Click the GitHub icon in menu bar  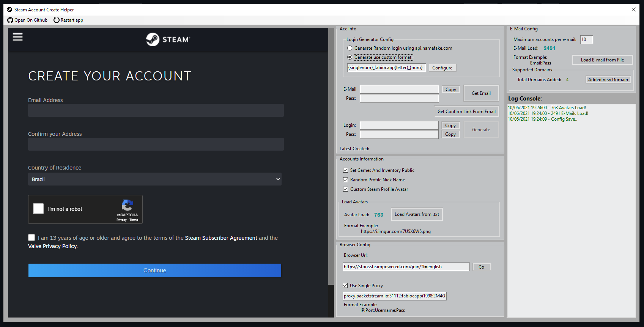[x=10, y=20]
